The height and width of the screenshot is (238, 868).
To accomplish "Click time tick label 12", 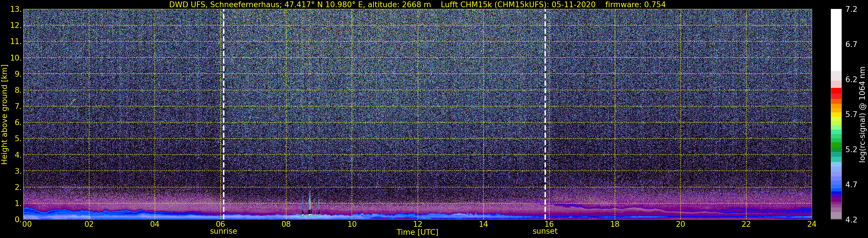I will [x=417, y=224].
